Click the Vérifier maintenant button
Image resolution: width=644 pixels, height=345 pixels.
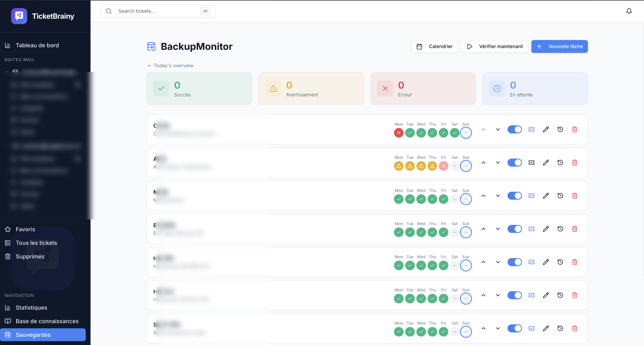tap(494, 46)
